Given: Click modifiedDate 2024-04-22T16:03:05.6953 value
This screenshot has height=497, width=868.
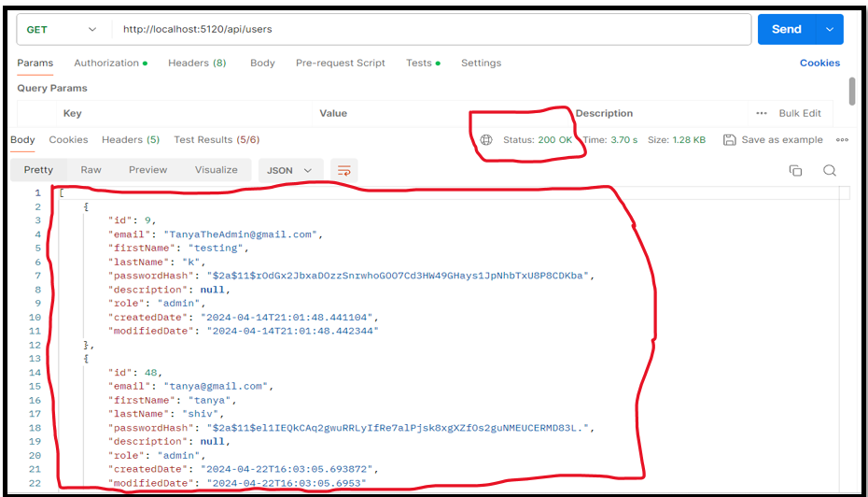Looking at the screenshot, I should click(x=287, y=483).
